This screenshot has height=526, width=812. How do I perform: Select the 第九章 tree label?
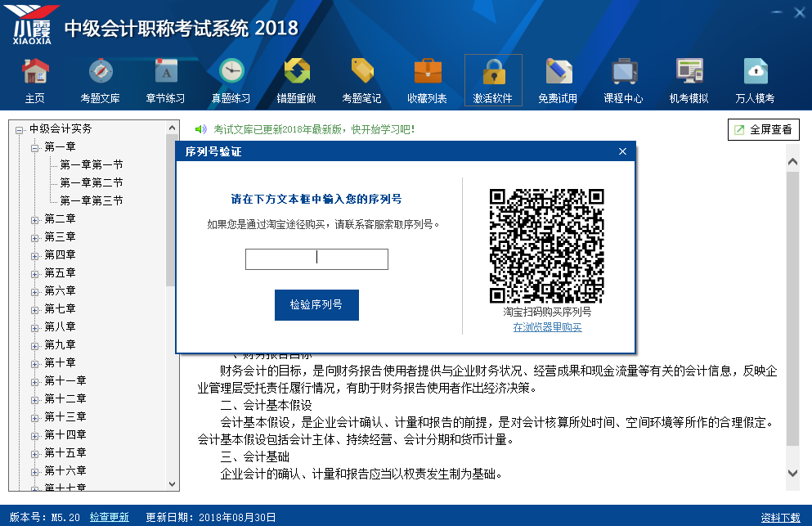point(60,344)
